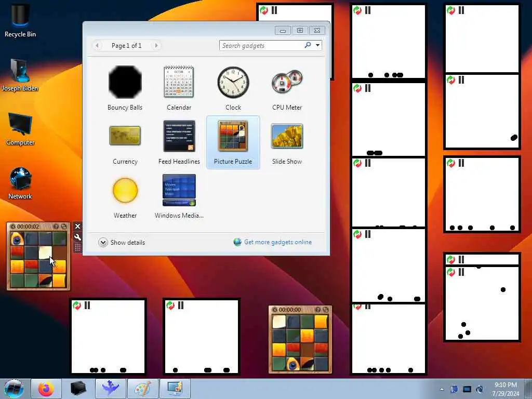Open the Network desktop icon

click(20, 183)
